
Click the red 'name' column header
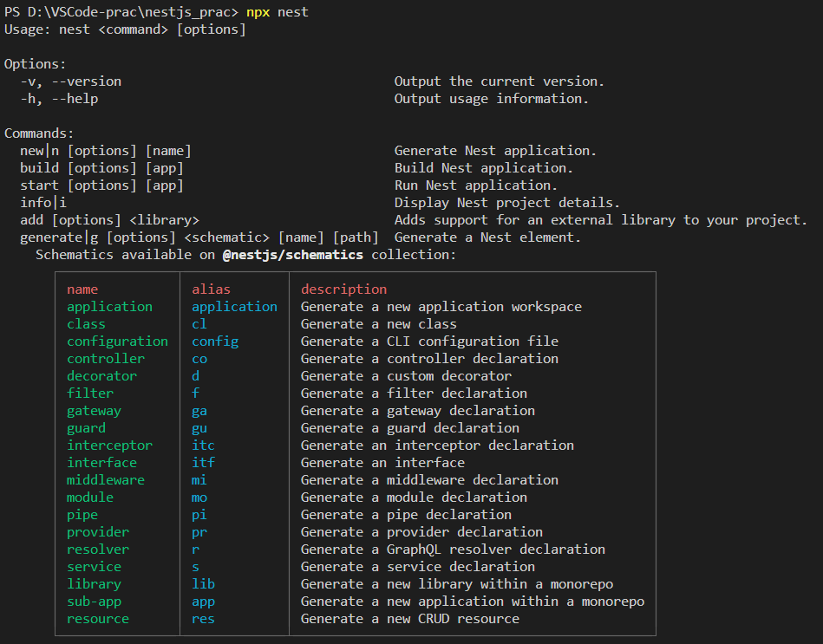(x=82, y=289)
